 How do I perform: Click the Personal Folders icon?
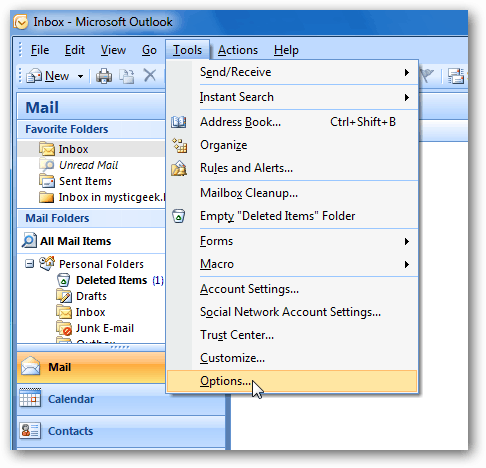click(x=47, y=264)
